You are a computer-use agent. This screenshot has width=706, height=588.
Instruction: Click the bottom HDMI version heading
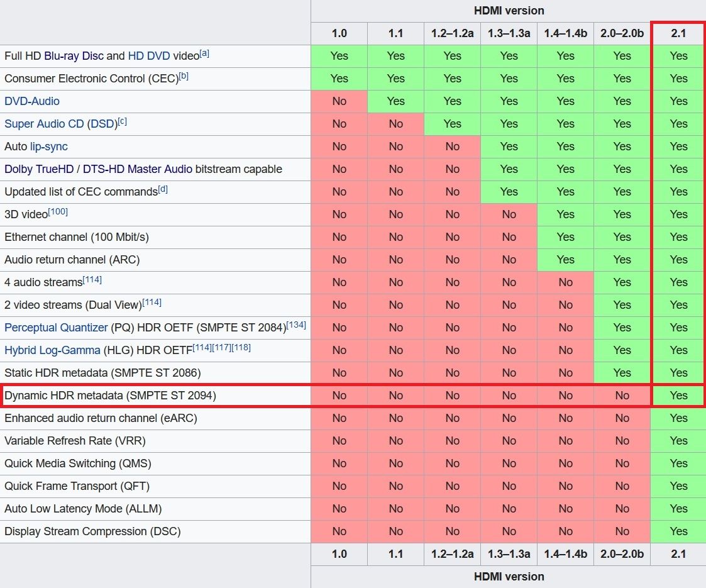509,577
